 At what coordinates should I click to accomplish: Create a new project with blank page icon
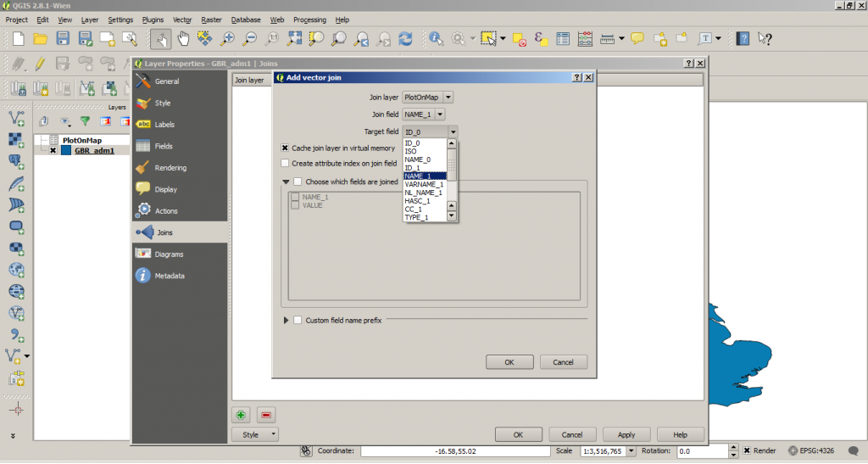click(x=19, y=39)
